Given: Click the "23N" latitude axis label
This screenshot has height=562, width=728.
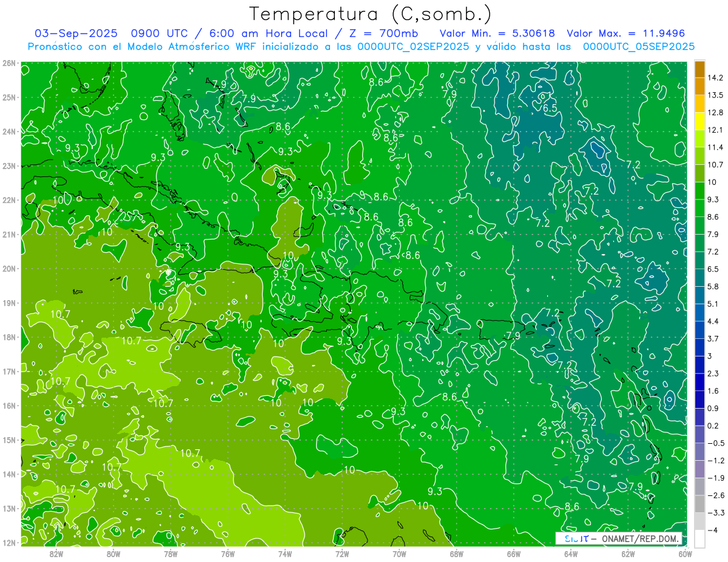Looking at the screenshot, I should point(8,166).
